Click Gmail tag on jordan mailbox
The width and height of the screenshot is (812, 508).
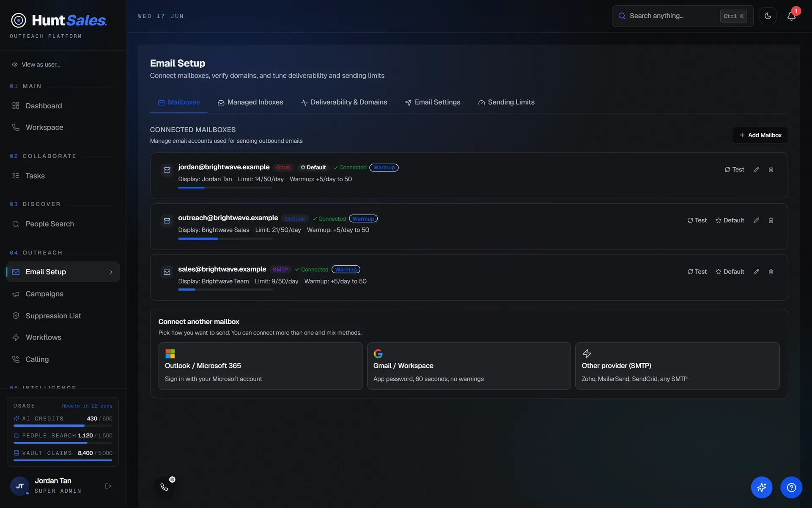click(283, 168)
